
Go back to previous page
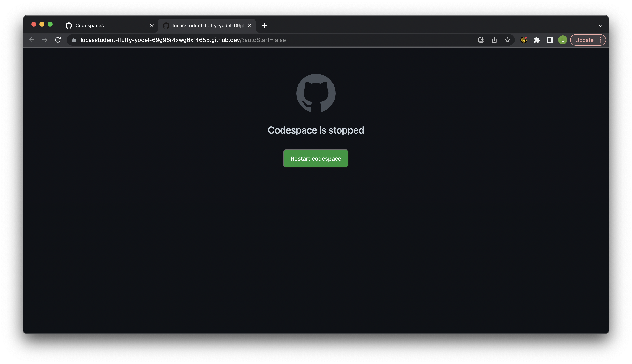pos(32,40)
